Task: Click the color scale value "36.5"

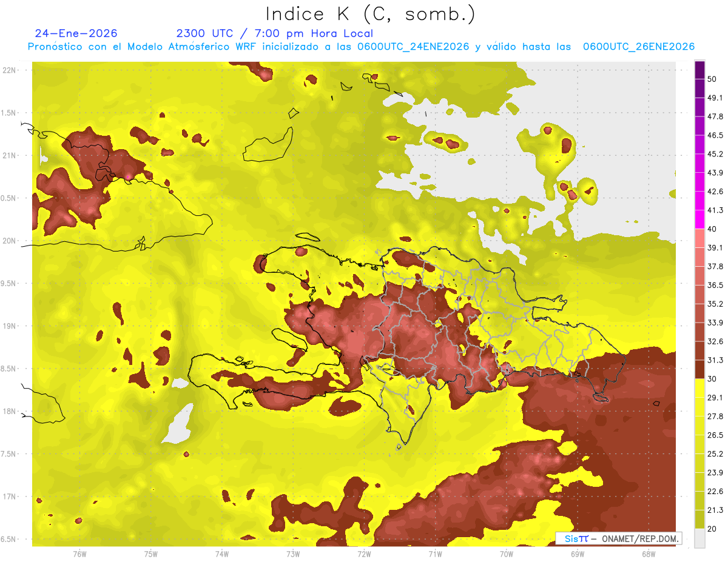Action: click(715, 285)
